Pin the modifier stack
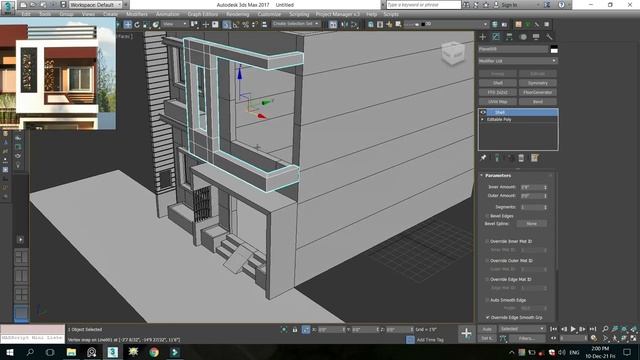 (x=483, y=158)
